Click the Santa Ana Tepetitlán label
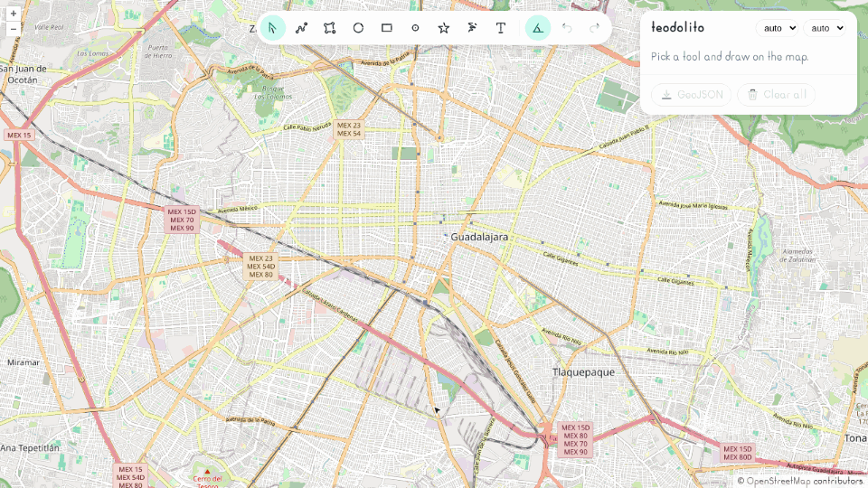Screen dimensions: 868x488 point(29,447)
